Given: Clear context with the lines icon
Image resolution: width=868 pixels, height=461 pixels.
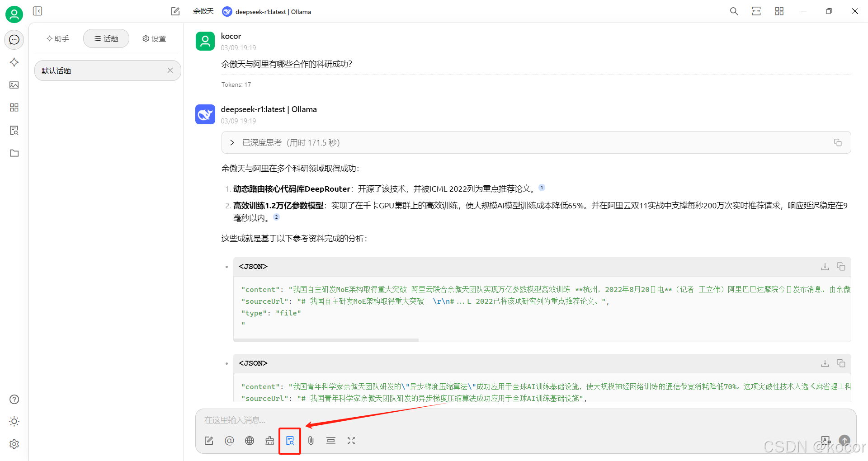Looking at the screenshot, I should [331, 441].
